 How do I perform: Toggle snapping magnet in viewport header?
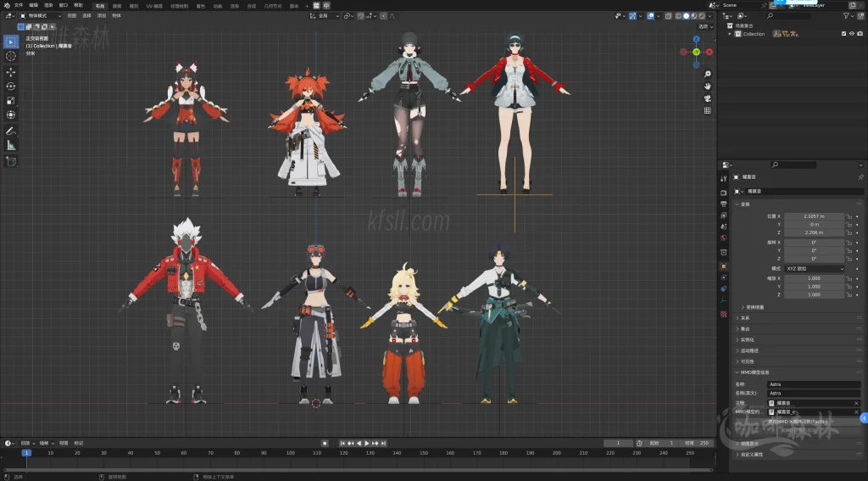coord(361,16)
